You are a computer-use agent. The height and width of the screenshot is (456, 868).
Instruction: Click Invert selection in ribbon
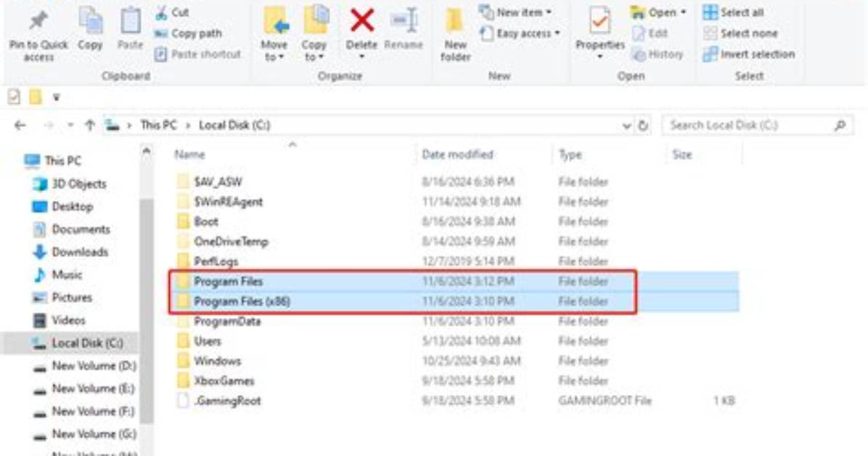749,54
